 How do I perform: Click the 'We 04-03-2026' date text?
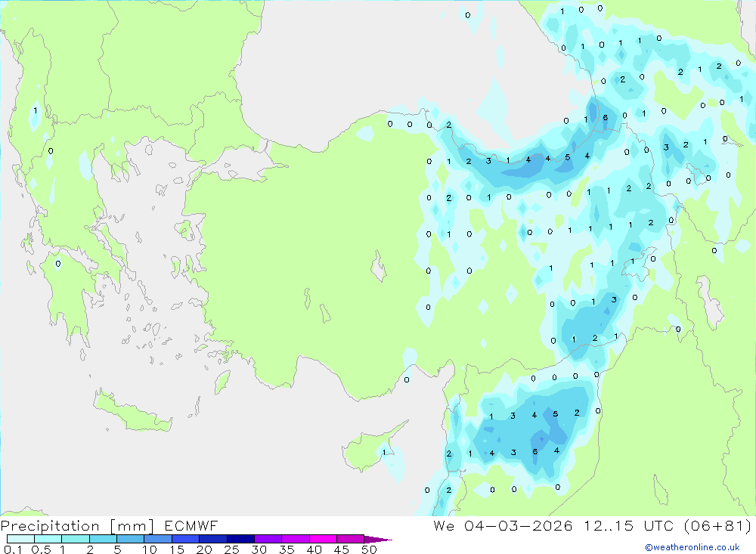coord(503,525)
